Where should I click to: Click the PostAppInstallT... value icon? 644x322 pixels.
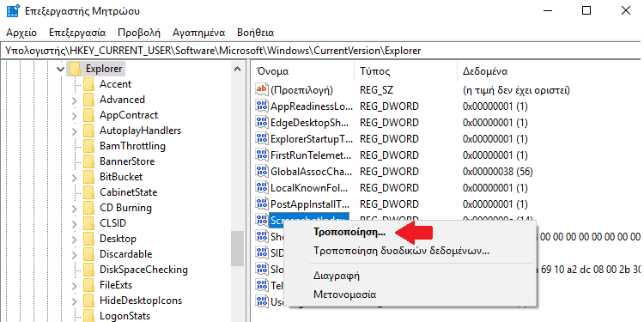point(262,204)
